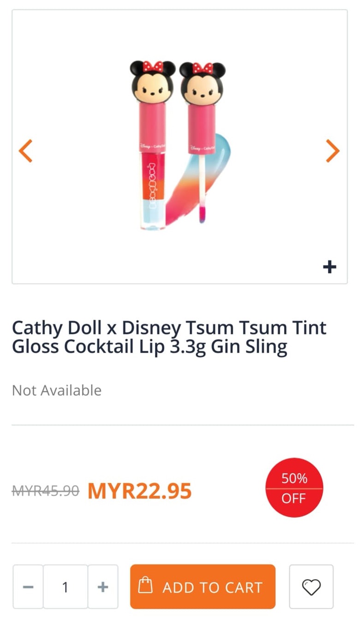This screenshot has height=618, width=364.
Task: Decrease quantity with the minus button
Action: [x=28, y=587]
